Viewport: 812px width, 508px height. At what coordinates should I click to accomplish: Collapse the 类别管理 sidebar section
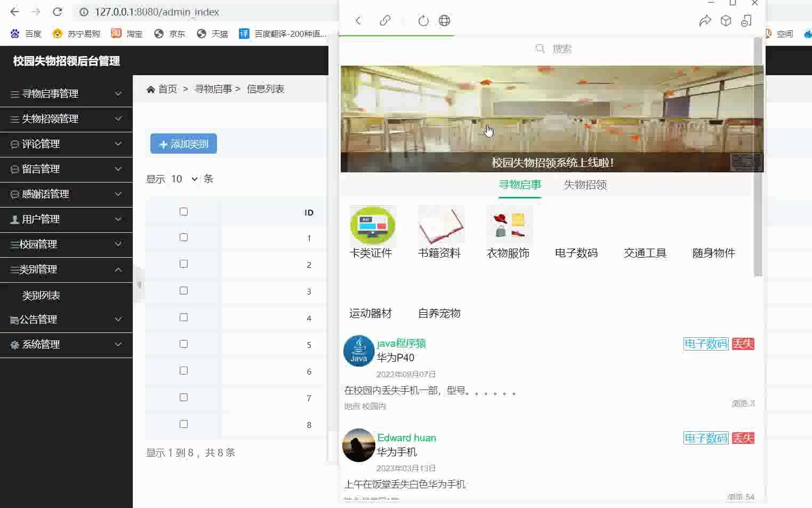pos(67,269)
